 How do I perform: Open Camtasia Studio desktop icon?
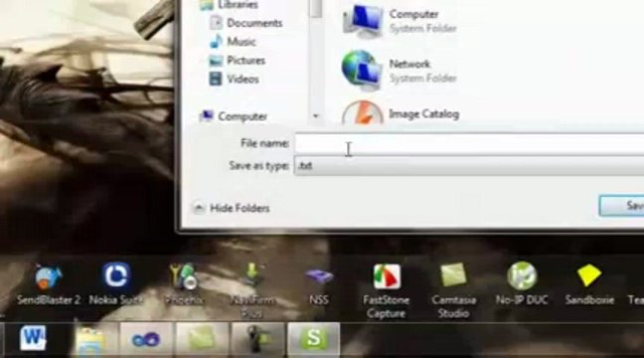tap(454, 291)
